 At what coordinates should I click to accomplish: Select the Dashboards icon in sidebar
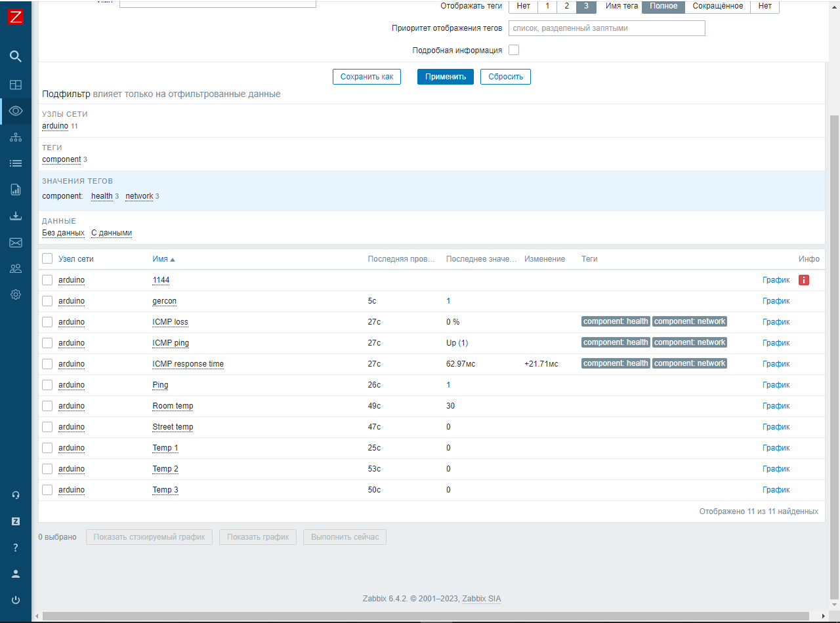point(16,84)
